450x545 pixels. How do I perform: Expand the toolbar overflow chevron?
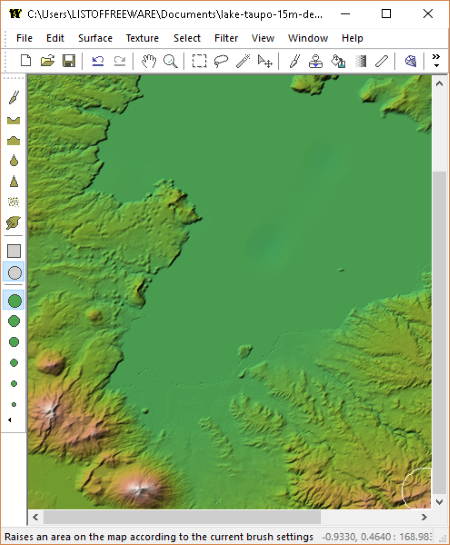tap(436, 60)
